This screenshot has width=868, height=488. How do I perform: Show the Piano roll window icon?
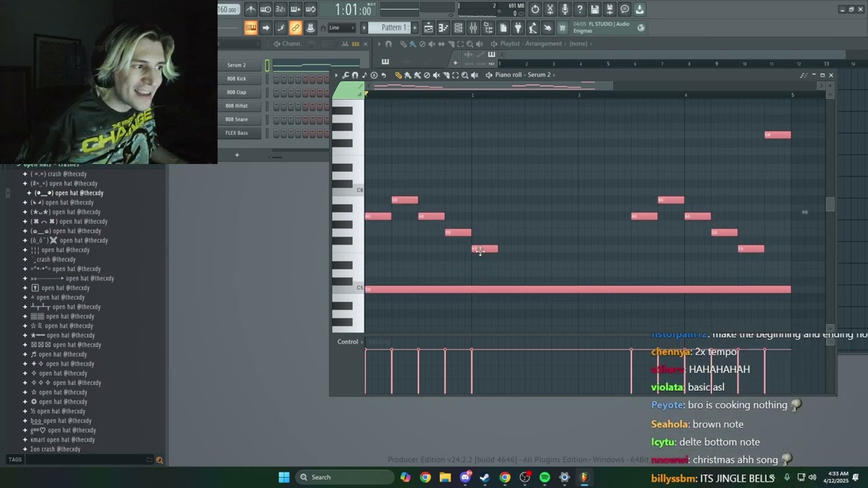pos(443,28)
